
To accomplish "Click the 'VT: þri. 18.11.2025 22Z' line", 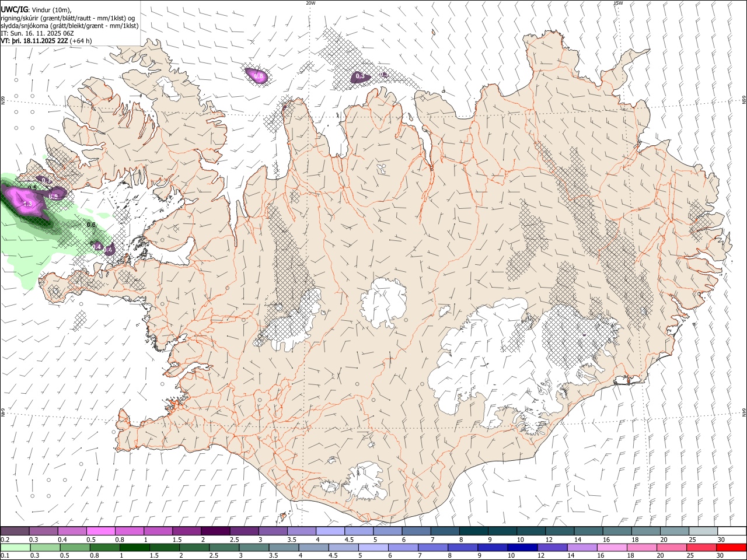I will coord(34,41).
